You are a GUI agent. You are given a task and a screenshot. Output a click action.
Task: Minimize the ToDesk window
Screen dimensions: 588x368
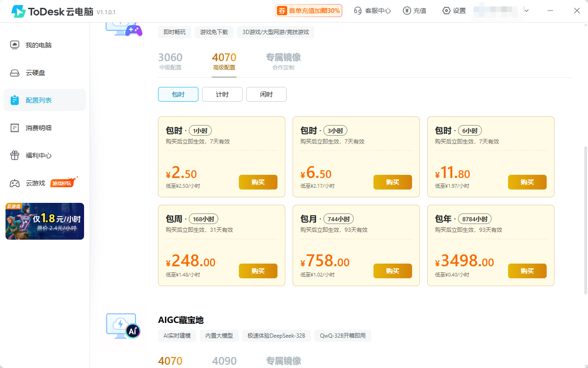pyautogui.click(x=551, y=11)
